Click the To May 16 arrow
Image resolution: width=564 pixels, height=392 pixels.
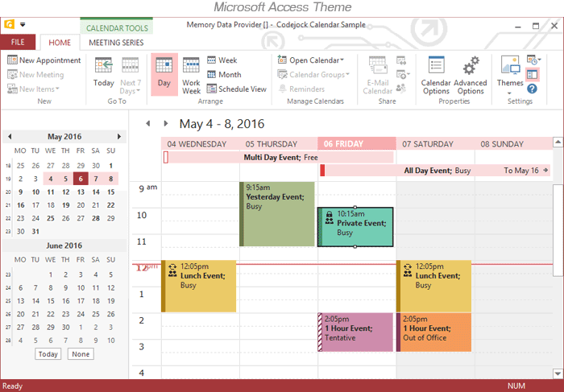545,171
